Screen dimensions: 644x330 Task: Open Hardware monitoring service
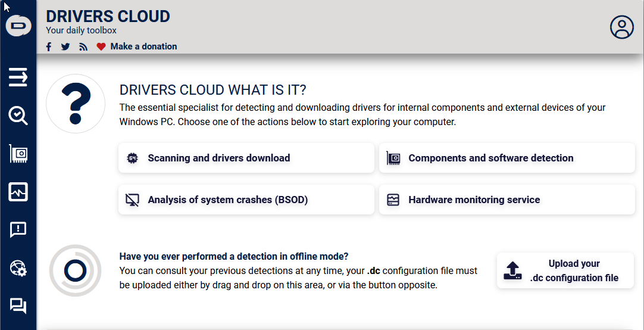pyautogui.click(x=507, y=200)
